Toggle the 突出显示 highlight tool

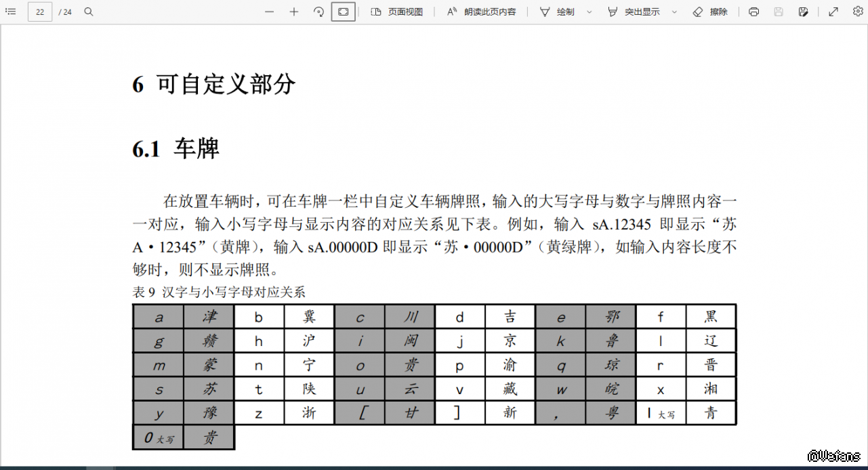tap(634, 12)
